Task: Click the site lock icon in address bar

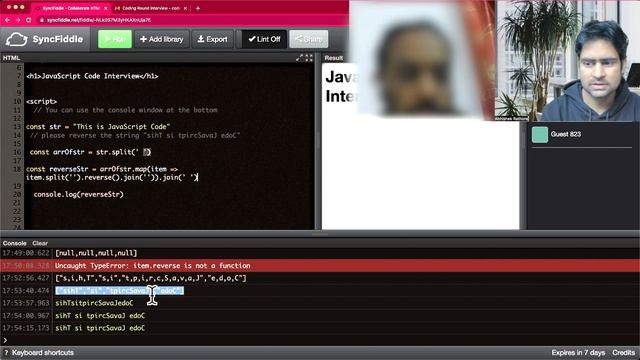Action: click(41, 20)
